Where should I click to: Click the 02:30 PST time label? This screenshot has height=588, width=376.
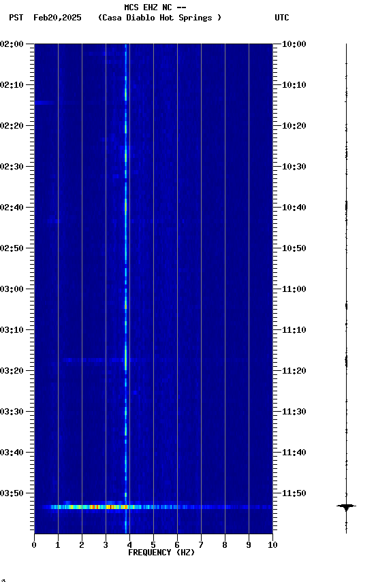(12, 167)
